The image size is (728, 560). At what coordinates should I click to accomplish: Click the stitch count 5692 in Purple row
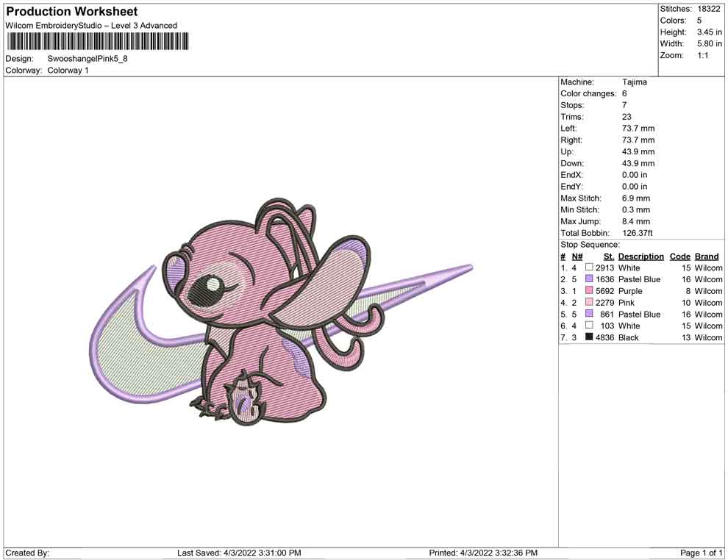point(605,291)
